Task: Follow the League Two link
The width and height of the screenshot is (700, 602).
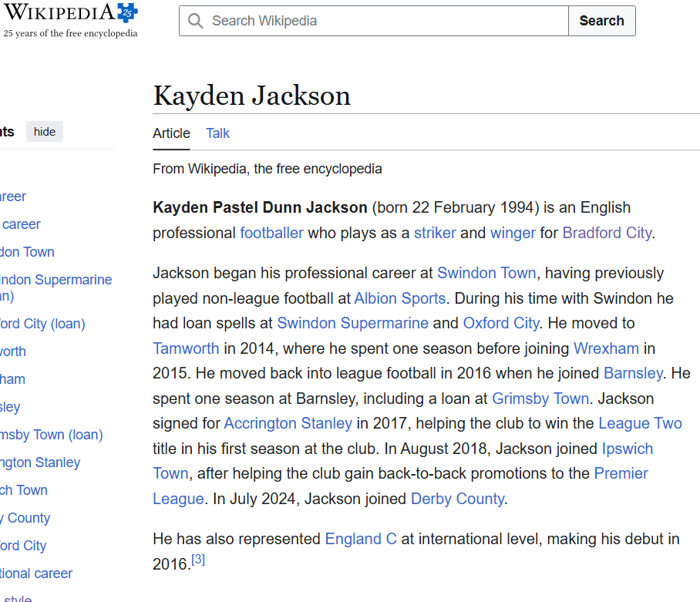Action: (640, 423)
